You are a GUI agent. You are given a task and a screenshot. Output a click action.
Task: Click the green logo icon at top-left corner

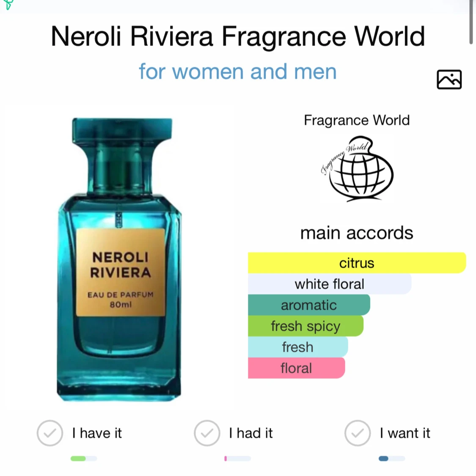coord(8,4)
